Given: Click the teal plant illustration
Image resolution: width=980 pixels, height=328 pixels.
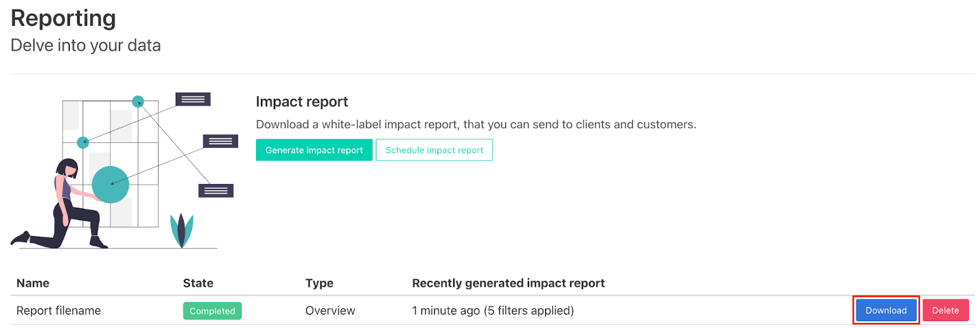Looking at the screenshot, I should point(181,230).
